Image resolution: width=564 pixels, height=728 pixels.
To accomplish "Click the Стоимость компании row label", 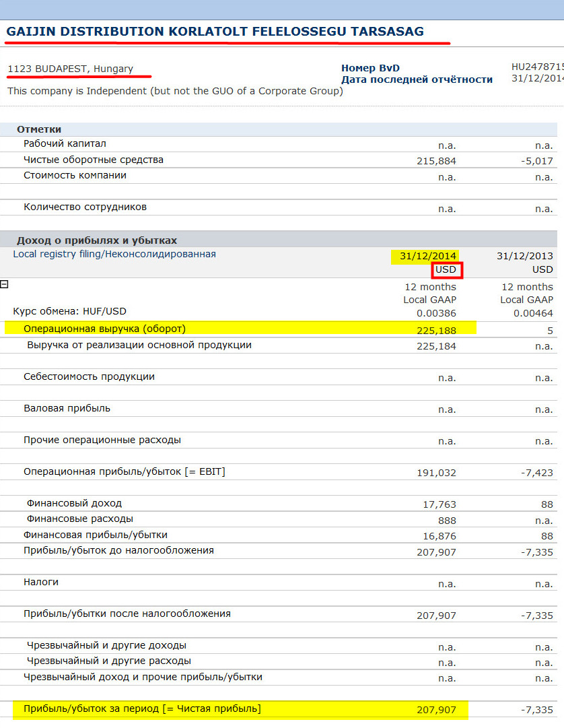I will pyautogui.click(x=75, y=175).
